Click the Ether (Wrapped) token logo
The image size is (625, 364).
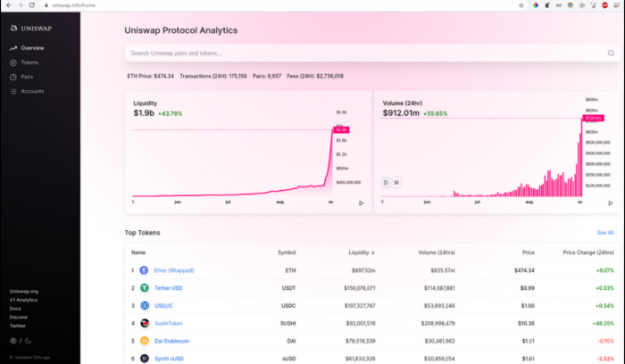click(144, 270)
